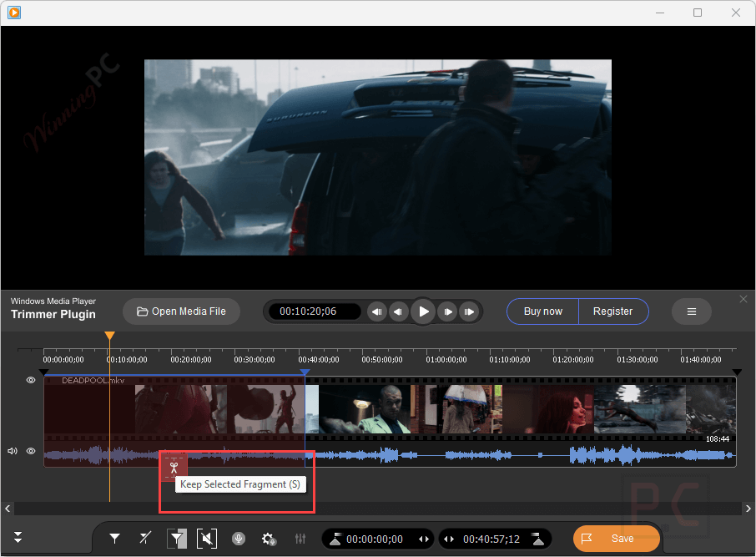Toggle audio waveform visibility eye icon

31,451
